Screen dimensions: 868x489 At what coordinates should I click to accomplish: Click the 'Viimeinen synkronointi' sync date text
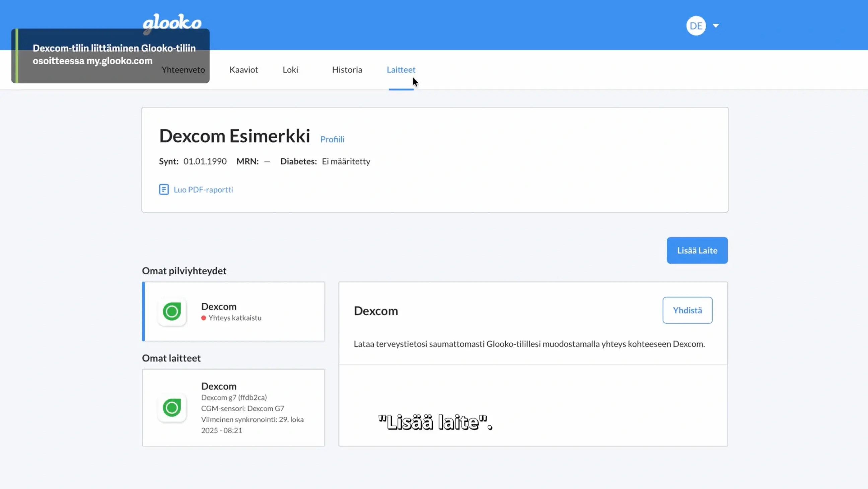252,425
